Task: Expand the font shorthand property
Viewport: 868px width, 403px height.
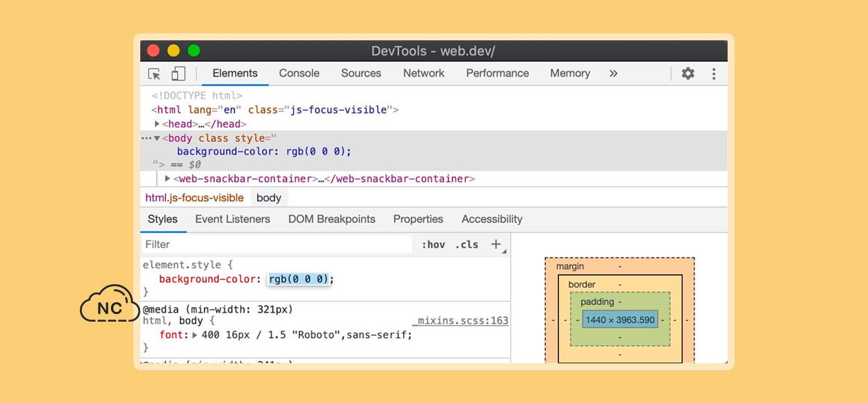Action: pyautogui.click(x=194, y=335)
